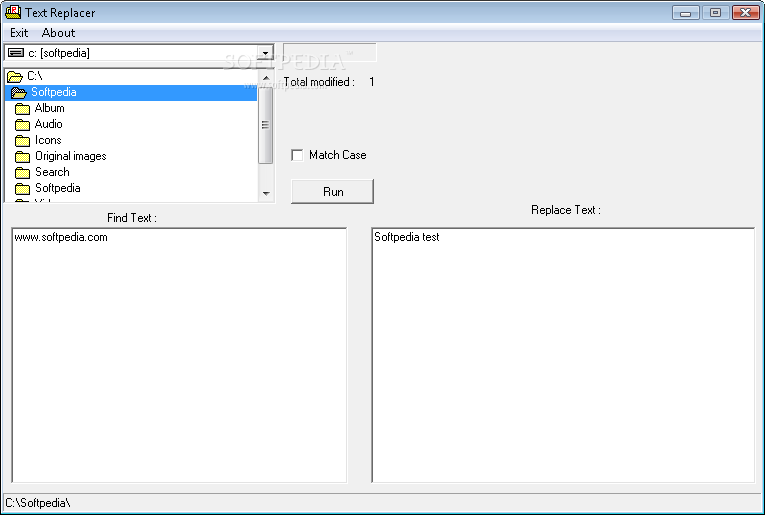Click the folder icon of the Softpedia subfolder
This screenshot has height=515, width=765.
[22, 188]
